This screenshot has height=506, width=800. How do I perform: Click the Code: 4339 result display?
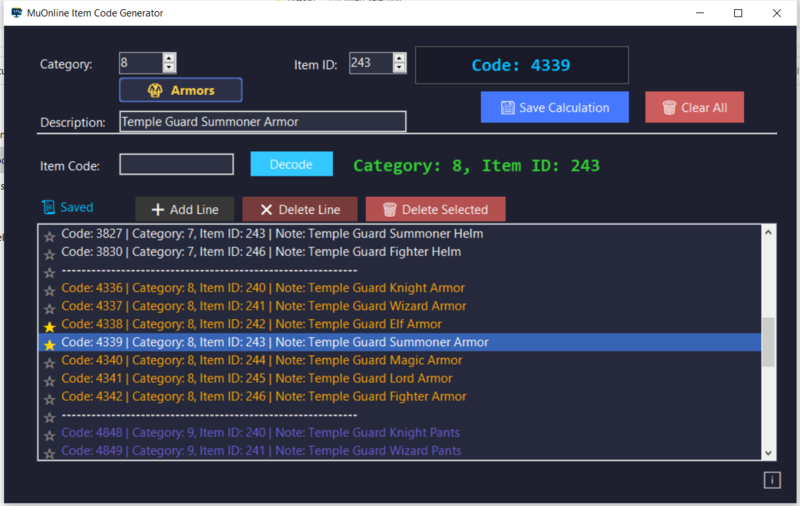(x=521, y=65)
